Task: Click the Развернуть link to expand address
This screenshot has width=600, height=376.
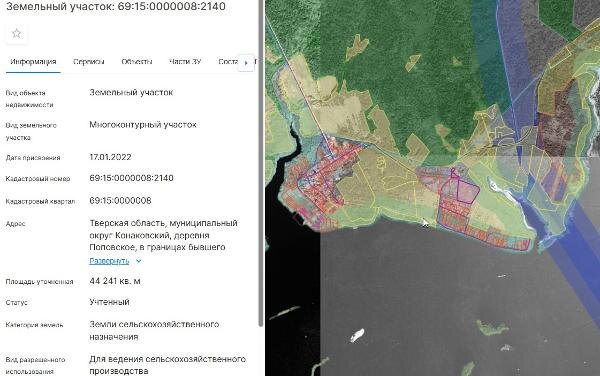Action: [x=109, y=261]
